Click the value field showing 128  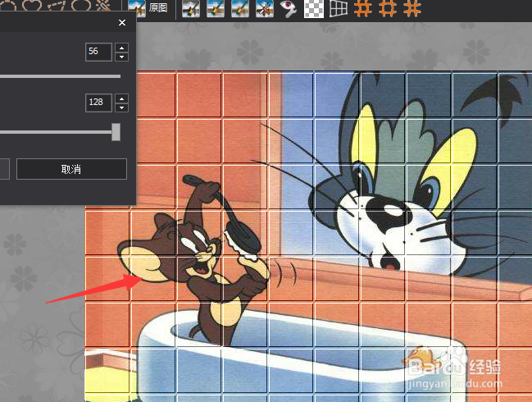[98, 103]
